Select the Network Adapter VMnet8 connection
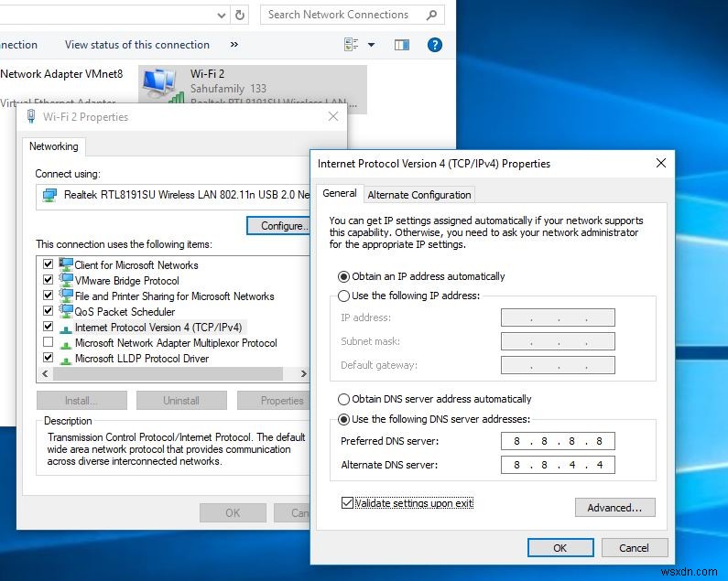Viewport: 728px width, 581px height. [x=61, y=74]
